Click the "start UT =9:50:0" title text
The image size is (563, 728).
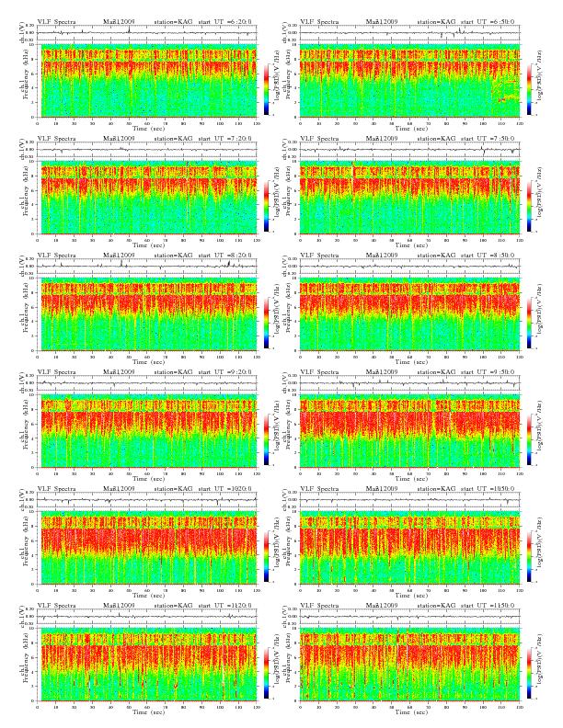click(x=488, y=372)
